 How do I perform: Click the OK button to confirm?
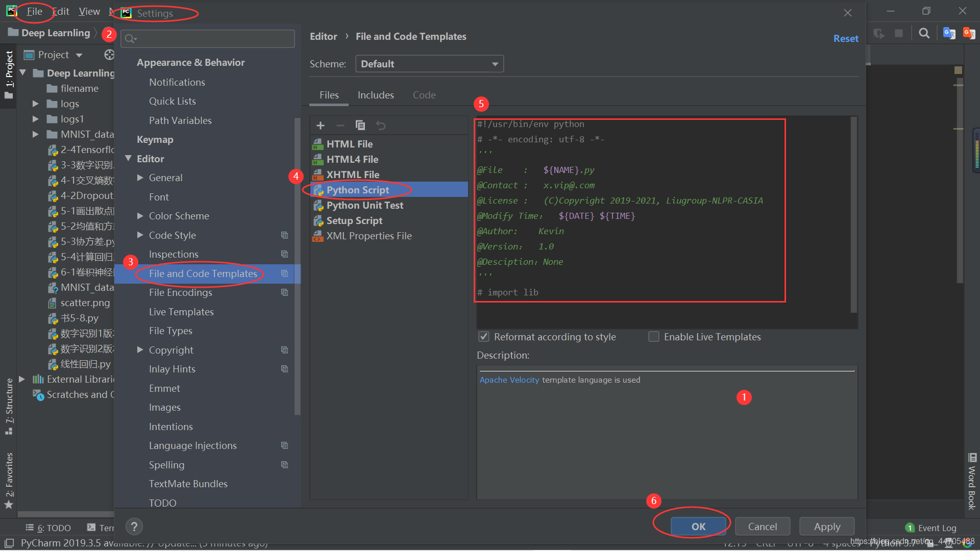point(698,527)
